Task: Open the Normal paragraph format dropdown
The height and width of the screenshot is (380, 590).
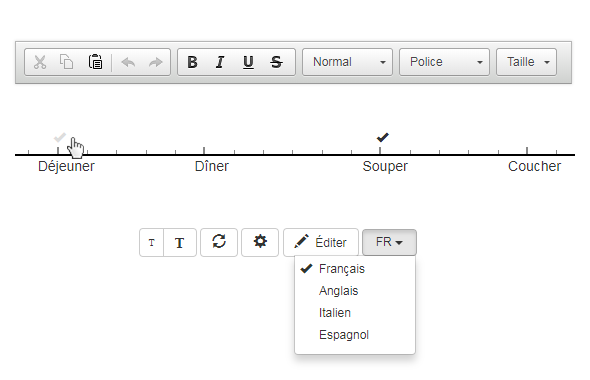Action: click(x=347, y=62)
